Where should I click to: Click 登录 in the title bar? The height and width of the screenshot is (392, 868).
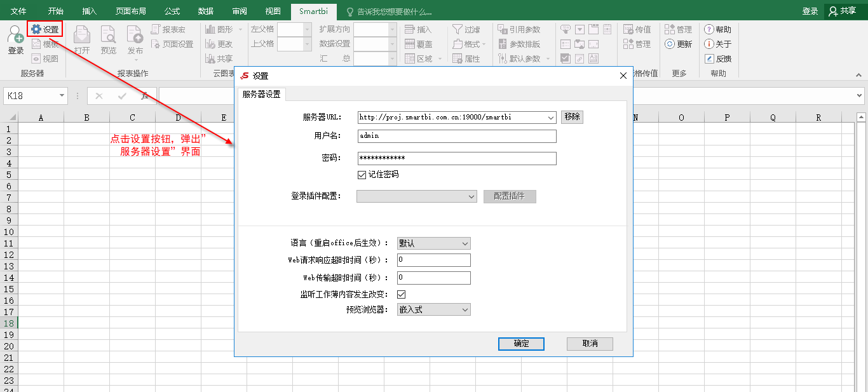pos(810,11)
